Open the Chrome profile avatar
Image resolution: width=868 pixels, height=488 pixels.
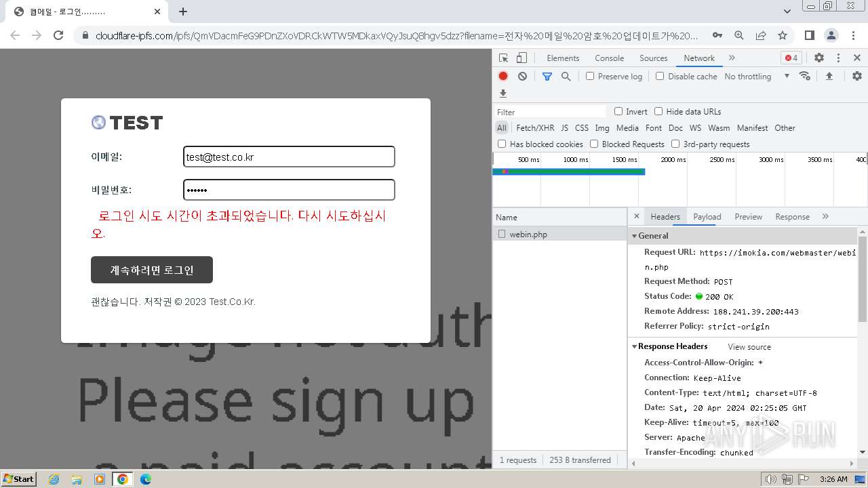(x=831, y=35)
